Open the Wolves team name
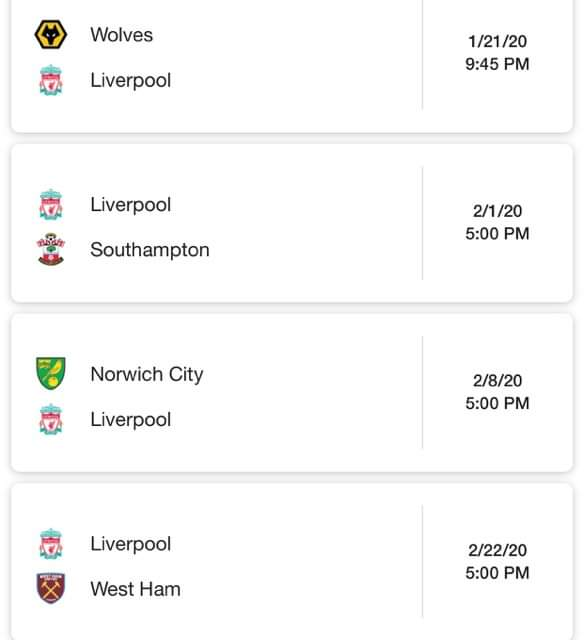This screenshot has width=584, height=640. click(x=122, y=35)
